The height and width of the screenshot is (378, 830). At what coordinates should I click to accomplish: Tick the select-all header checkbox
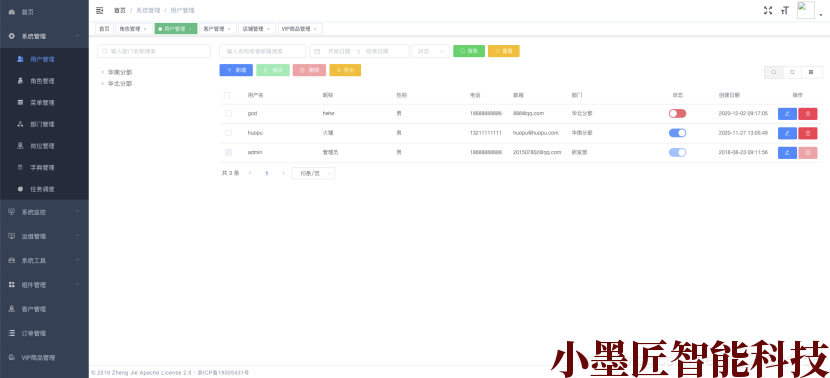[x=227, y=95]
